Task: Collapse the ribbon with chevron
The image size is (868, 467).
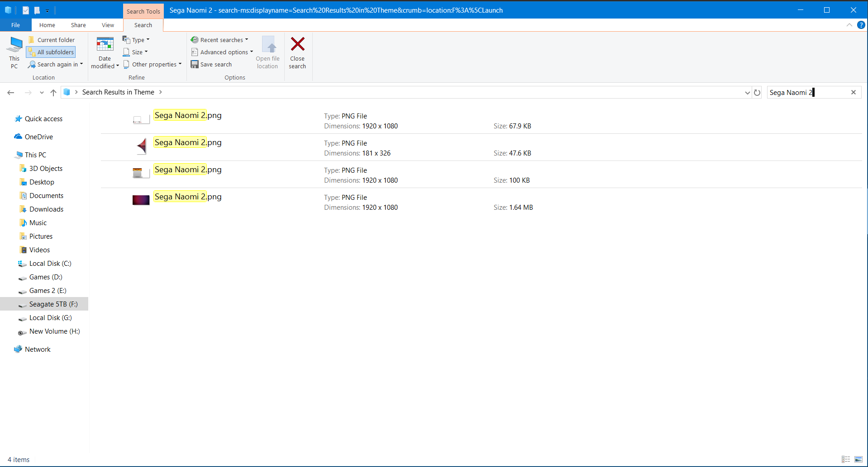Action: point(849,25)
